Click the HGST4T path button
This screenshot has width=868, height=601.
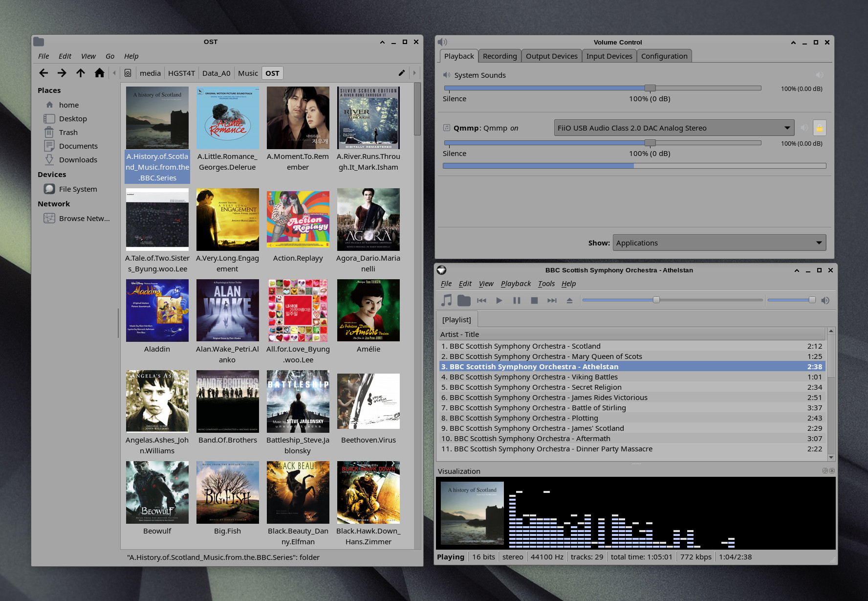click(x=181, y=73)
